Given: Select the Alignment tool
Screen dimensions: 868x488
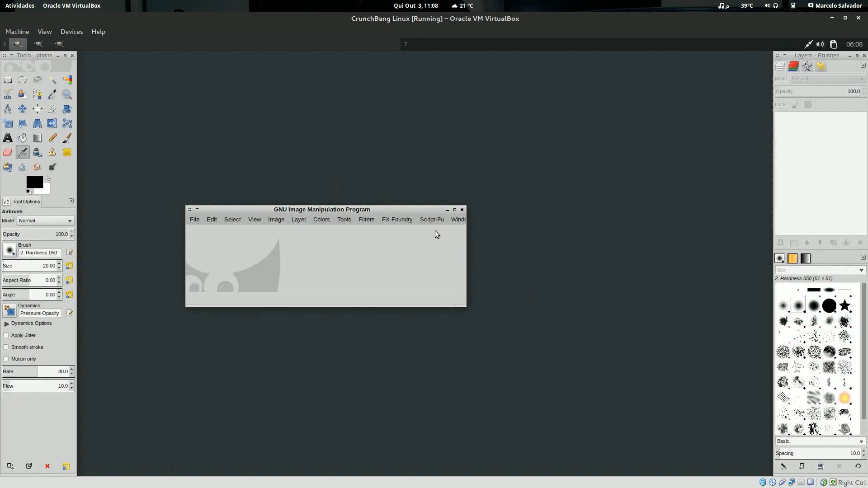Looking at the screenshot, I should pyautogui.click(x=38, y=109).
